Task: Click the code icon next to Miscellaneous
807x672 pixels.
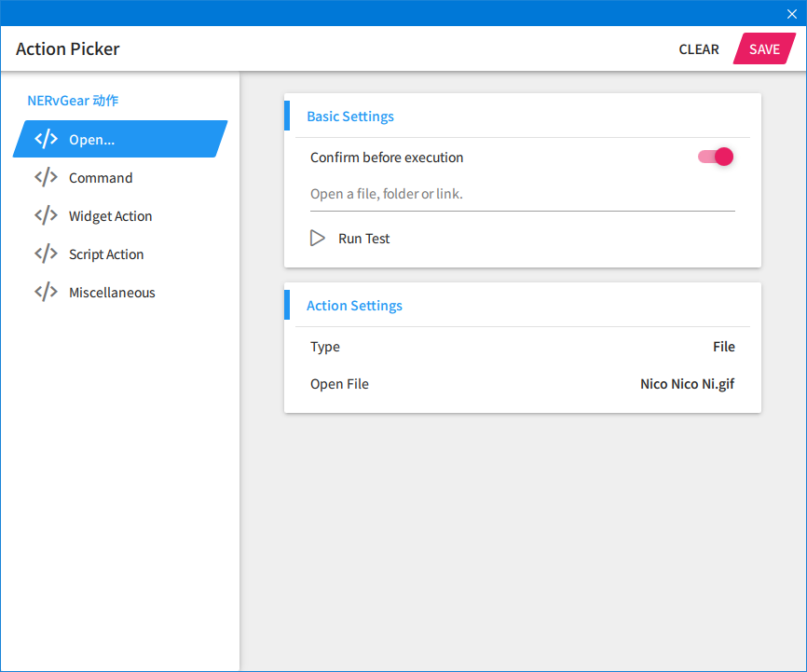Action: [x=46, y=293]
